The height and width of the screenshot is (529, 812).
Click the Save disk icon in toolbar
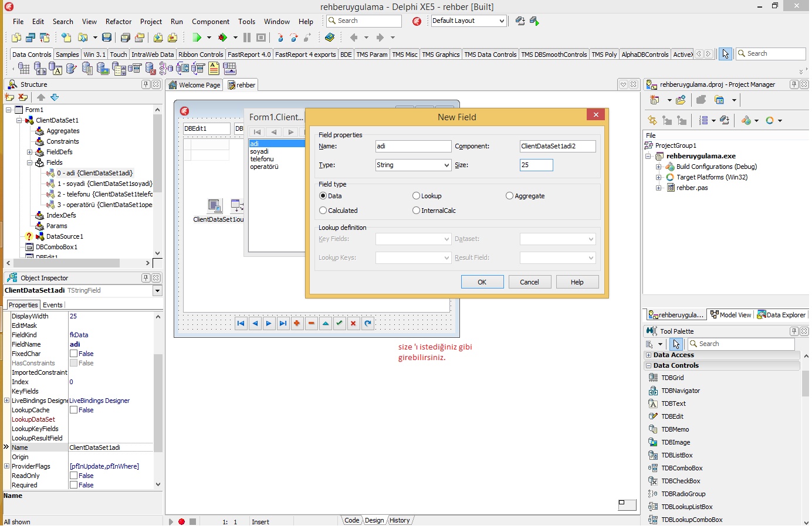point(106,38)
